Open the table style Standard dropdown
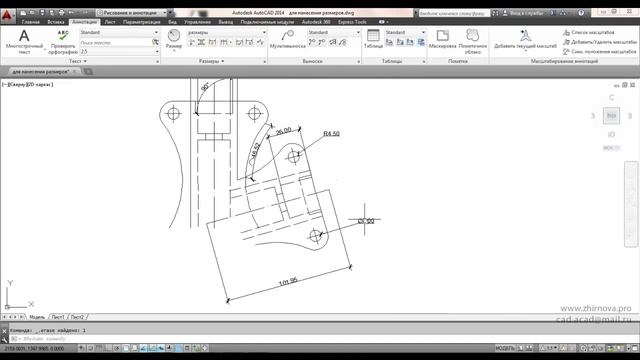The width and height of the screenshot is (640, 360). click(405, 32)
